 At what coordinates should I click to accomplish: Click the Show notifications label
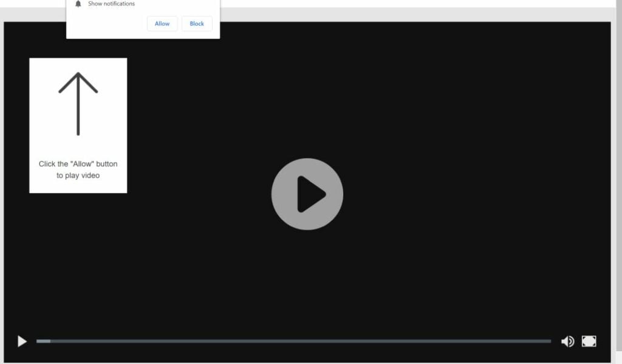112,4
